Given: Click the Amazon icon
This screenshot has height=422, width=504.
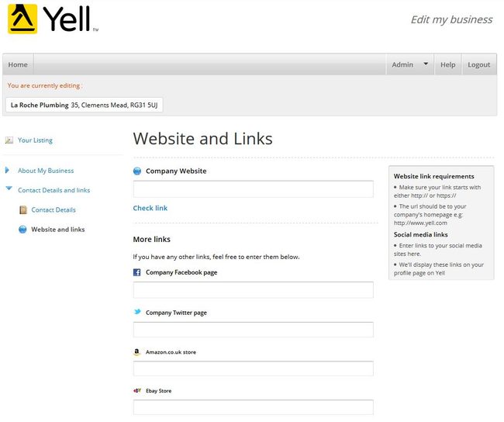Looking at the screenshot, I should coord(137,352).
